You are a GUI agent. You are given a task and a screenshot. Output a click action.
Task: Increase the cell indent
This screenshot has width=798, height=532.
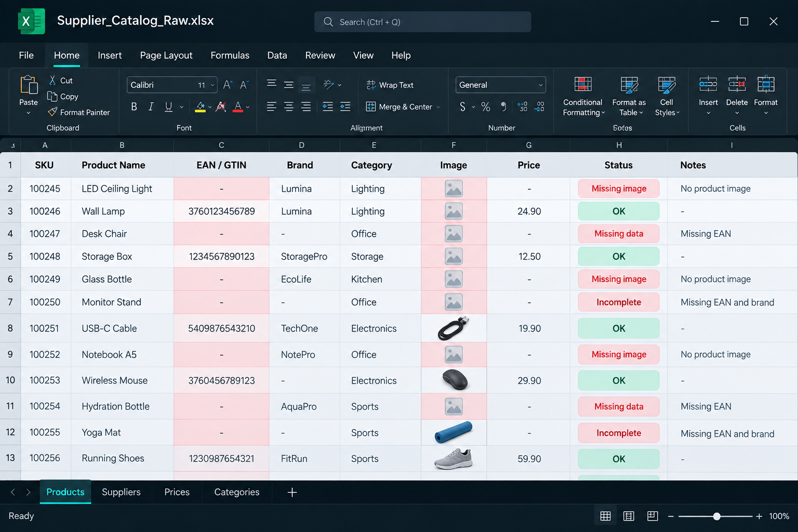click(x=345, y=107)
